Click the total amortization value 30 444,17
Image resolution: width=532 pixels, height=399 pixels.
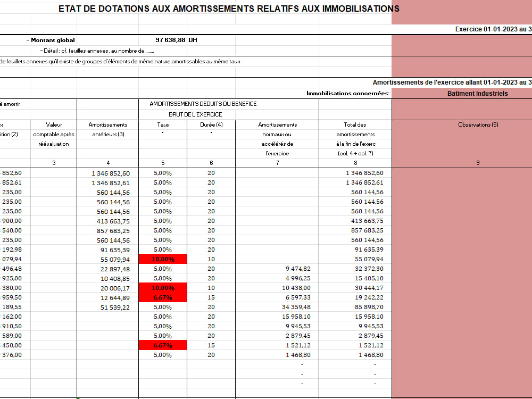(369, 288)
